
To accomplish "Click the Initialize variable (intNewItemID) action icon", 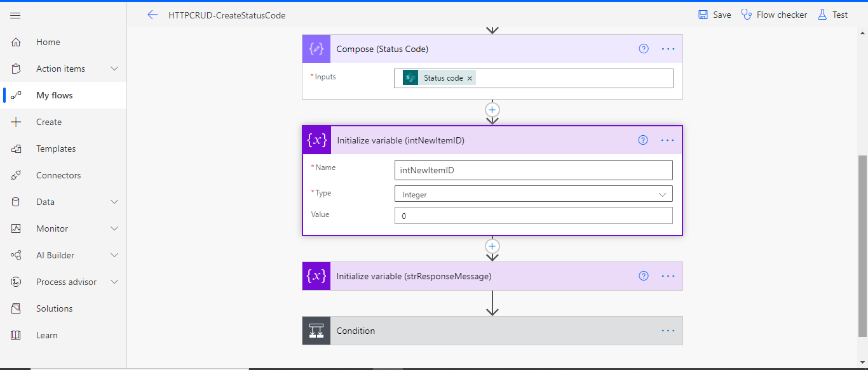I will [x=316, y=140].
